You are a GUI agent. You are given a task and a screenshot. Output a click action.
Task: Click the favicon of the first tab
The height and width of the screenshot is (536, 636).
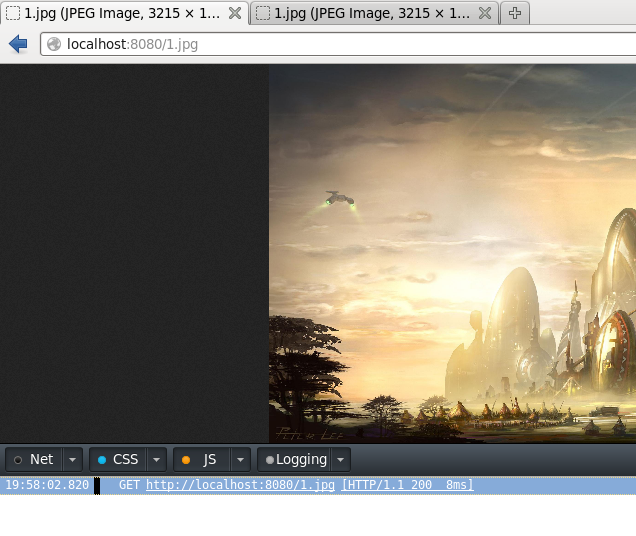(x=13, y=13)
